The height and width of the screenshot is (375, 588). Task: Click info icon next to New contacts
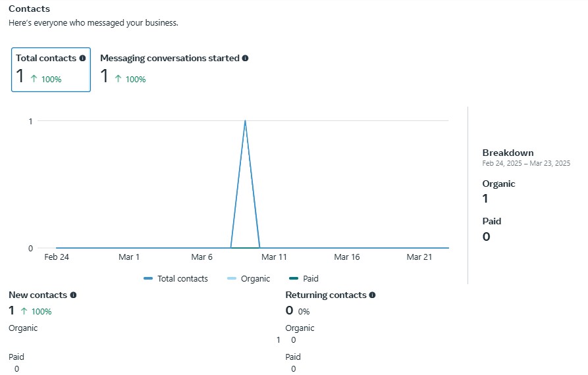tap(73, 295)
